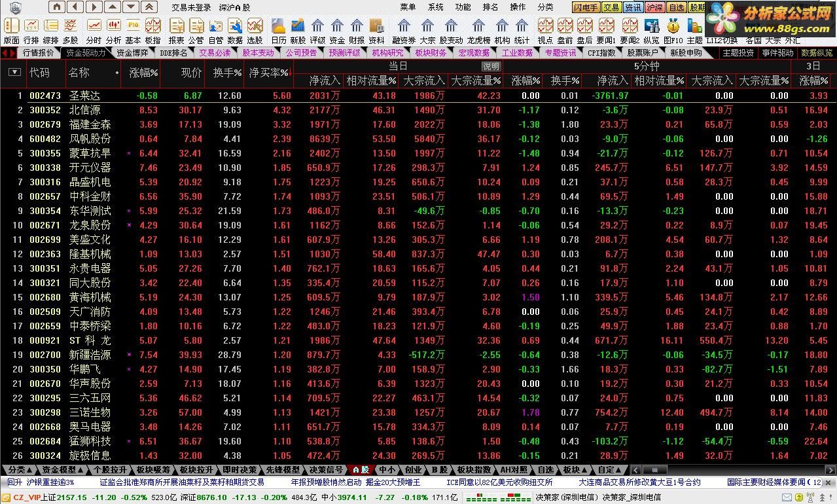Open news headline 沪银重挫逾3%
The image size is (837, 504).
[x=50, y=482]
